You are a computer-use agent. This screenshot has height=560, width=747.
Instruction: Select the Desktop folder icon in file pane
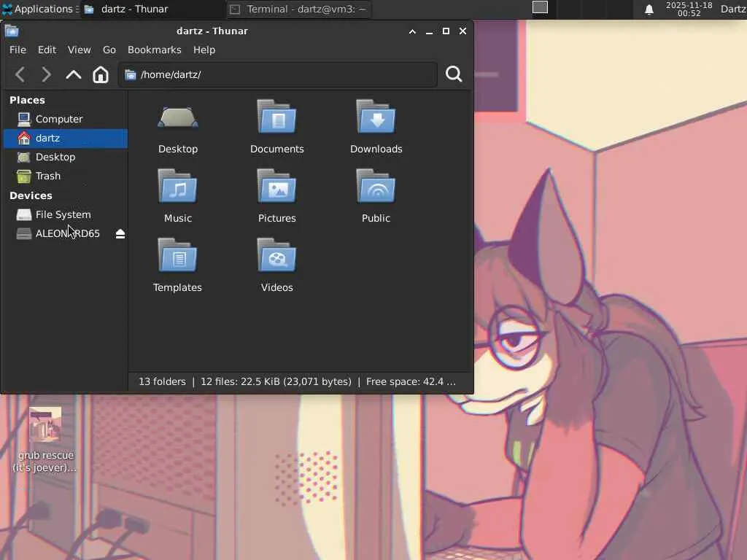[x=178, y=117]
